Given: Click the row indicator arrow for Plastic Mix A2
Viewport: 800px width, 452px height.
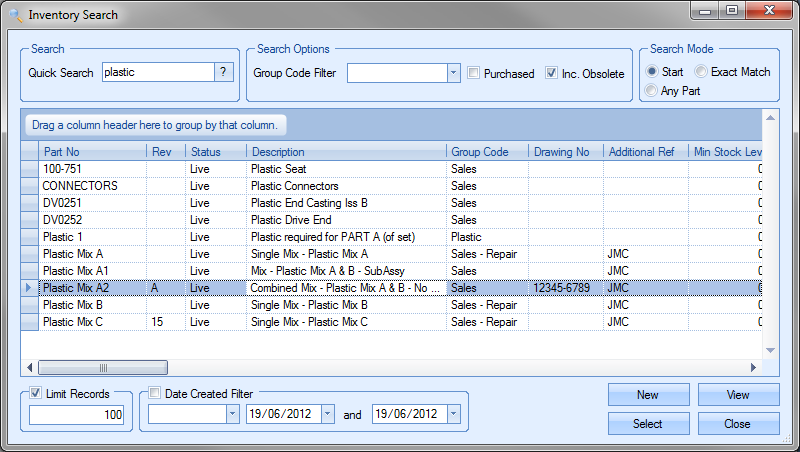Looking at the screenshot, I should point(29,288).
